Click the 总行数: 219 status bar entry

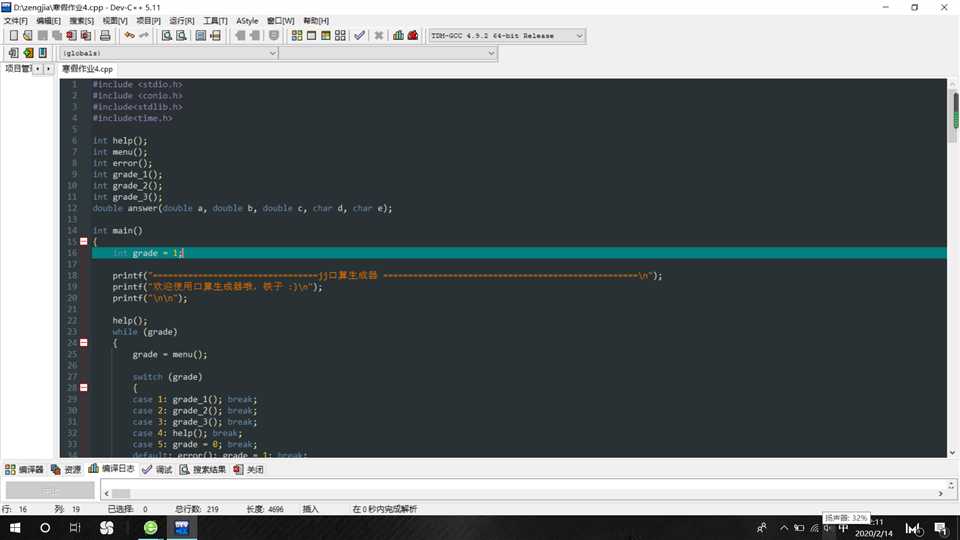[197, 509]
